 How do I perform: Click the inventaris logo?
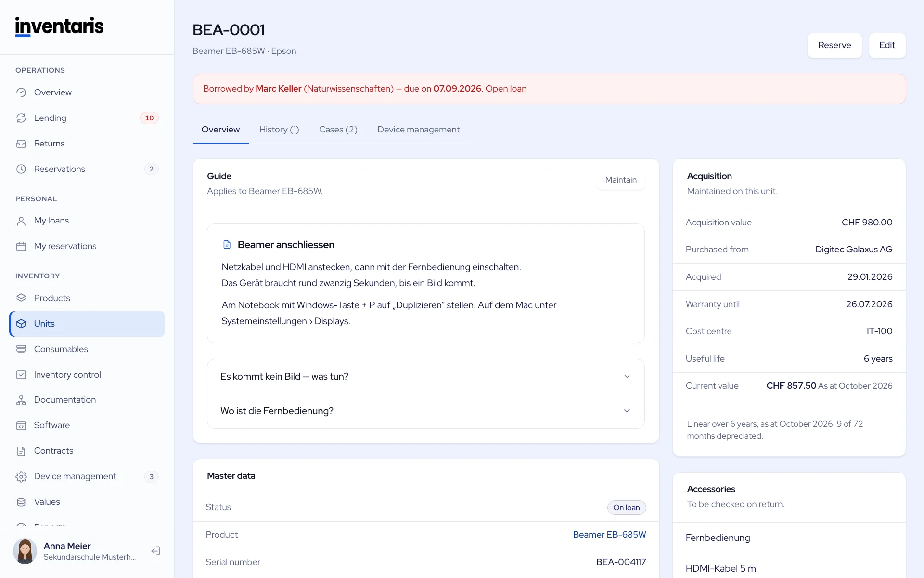coord(59,26)
